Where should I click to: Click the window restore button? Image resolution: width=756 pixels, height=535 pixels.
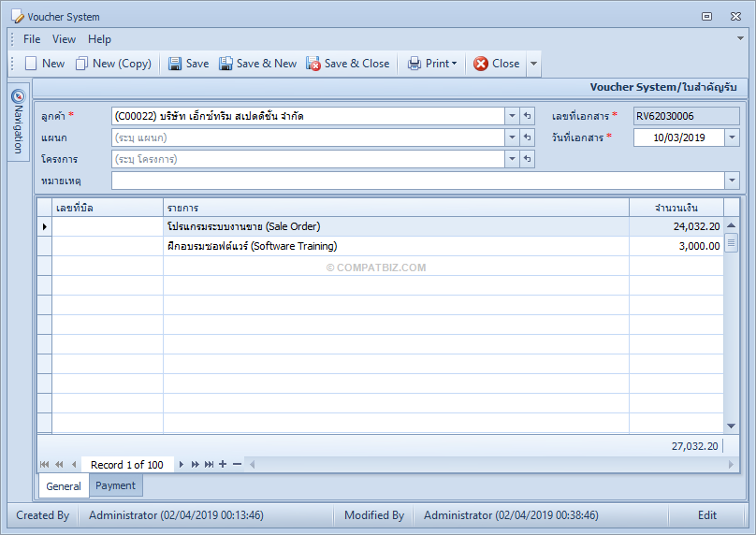tap(706, 17)
